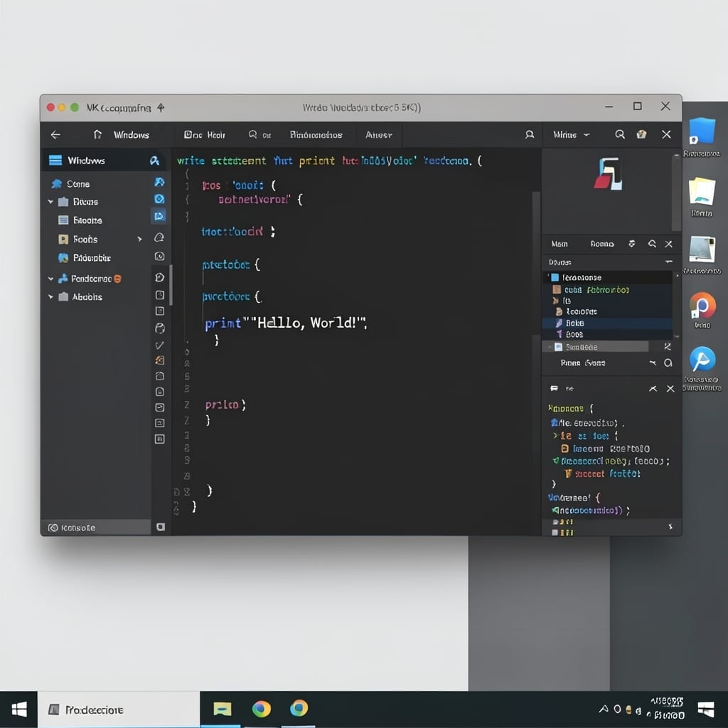Click the back arrow in the toolbar
The image size is (728, 728).
55,134
